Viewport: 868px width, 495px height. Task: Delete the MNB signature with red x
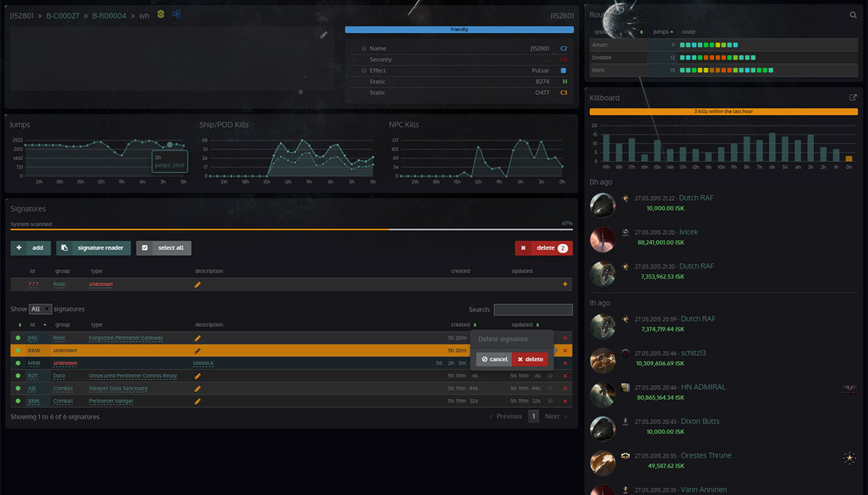565,363
